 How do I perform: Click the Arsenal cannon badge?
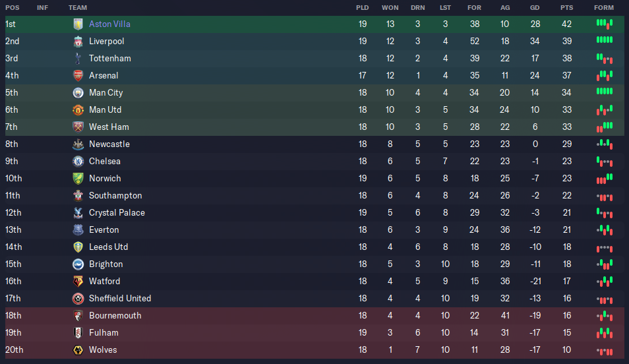(78, 75)
